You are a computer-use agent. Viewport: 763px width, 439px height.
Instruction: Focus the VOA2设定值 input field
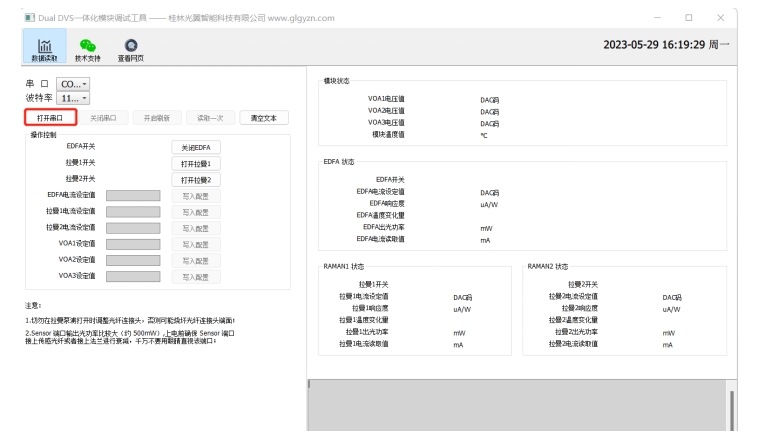pos(133,259)
